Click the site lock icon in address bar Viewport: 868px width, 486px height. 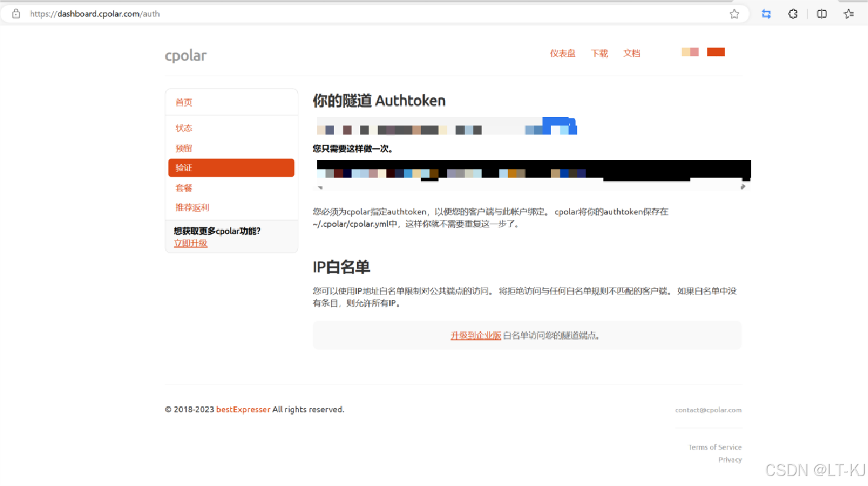pos(16,14)
